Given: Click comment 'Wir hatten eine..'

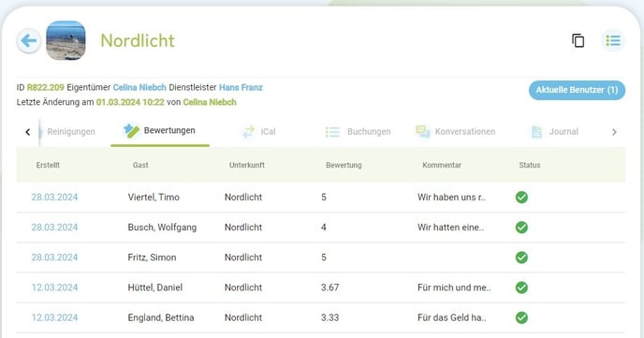Looking at the screenshot, I should pyautogui.click(x=450, y=228).
